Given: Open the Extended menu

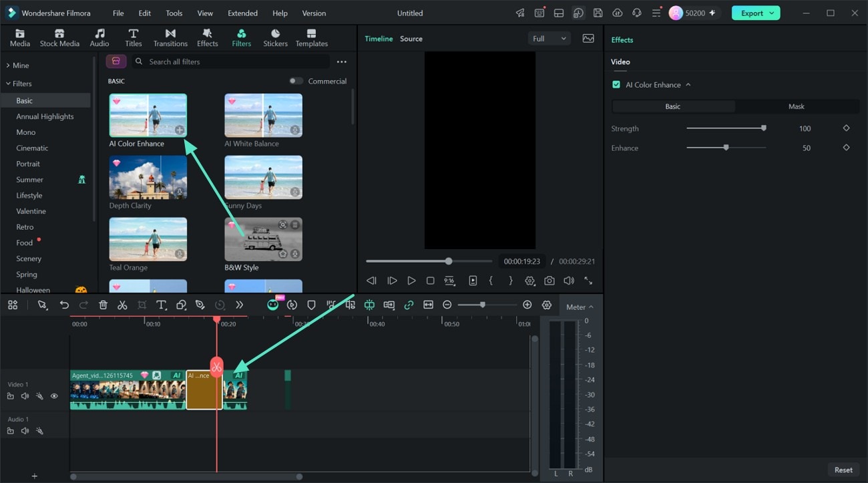Looking at the screenshot, I should pos(242,13).
